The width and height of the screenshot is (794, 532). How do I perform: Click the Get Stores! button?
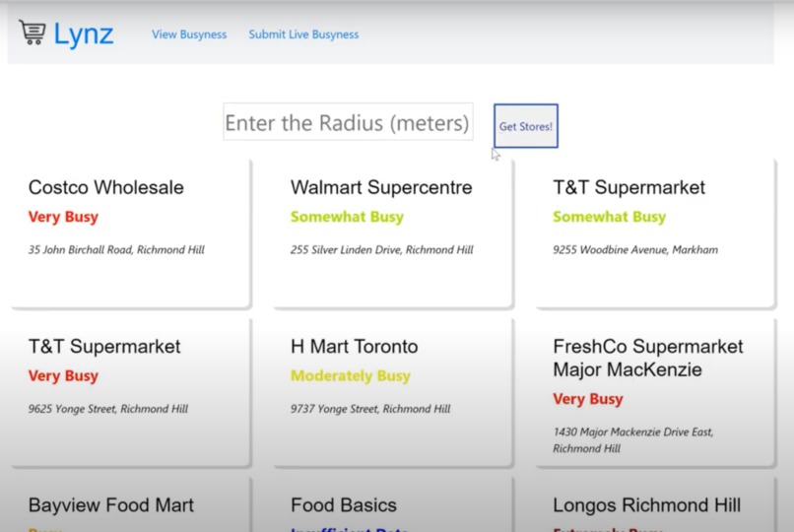526,126
